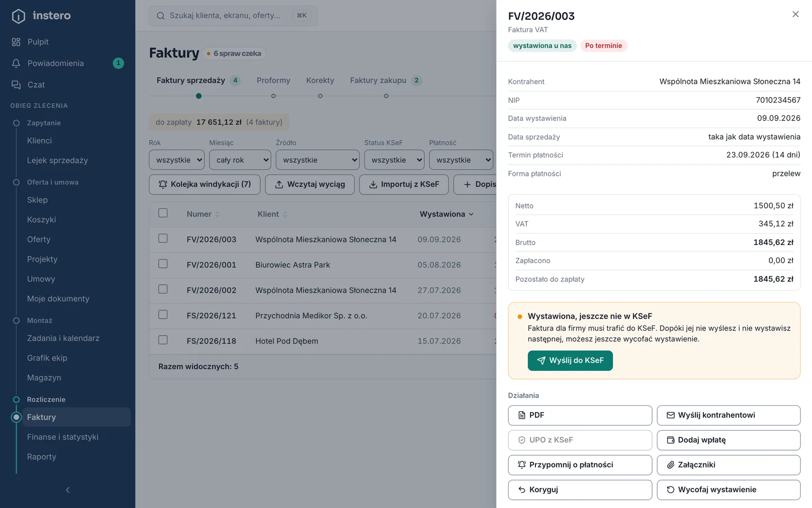The height and width of the screenshot is (508, 812).
Task: Open Finanse i statystyki in sidebar
Action: coord(63,437)
